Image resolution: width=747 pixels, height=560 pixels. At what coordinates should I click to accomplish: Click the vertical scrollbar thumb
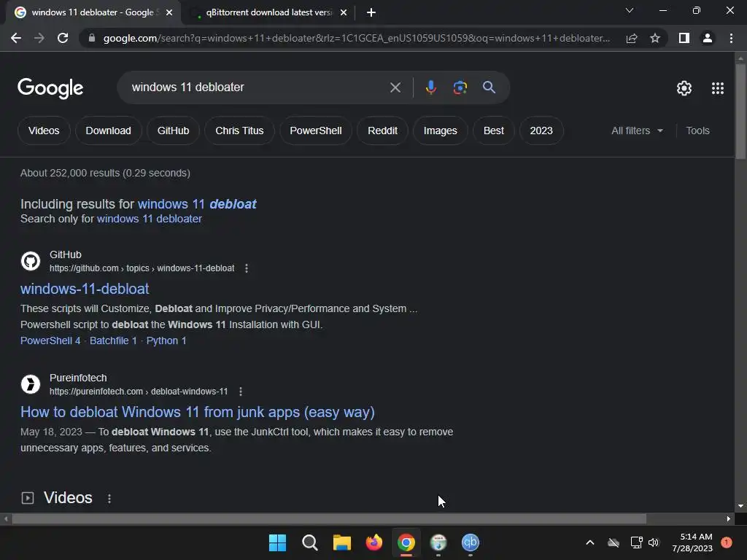tap(740, 111)
